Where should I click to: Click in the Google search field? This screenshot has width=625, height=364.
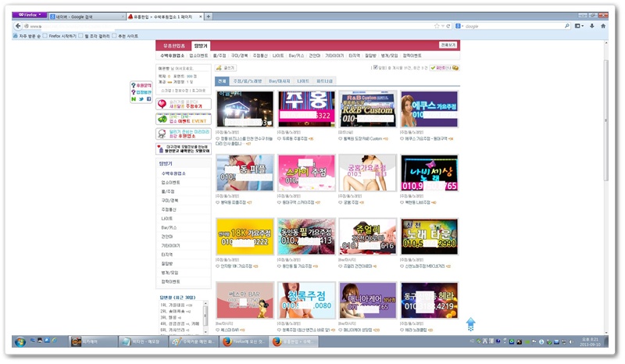[x=514, y=26]
